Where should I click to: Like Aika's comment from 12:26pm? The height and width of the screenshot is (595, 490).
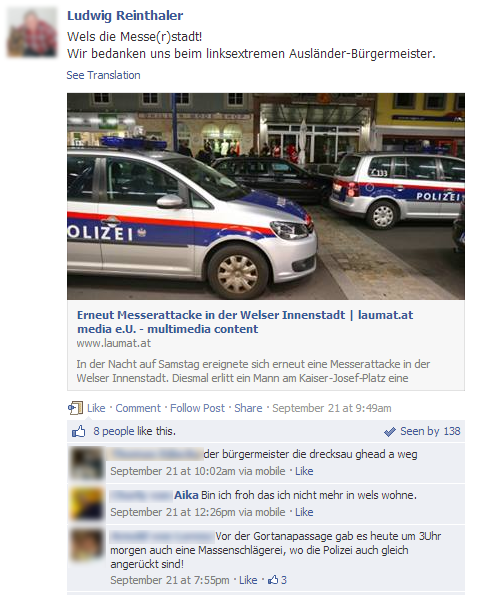click(304, 512)
